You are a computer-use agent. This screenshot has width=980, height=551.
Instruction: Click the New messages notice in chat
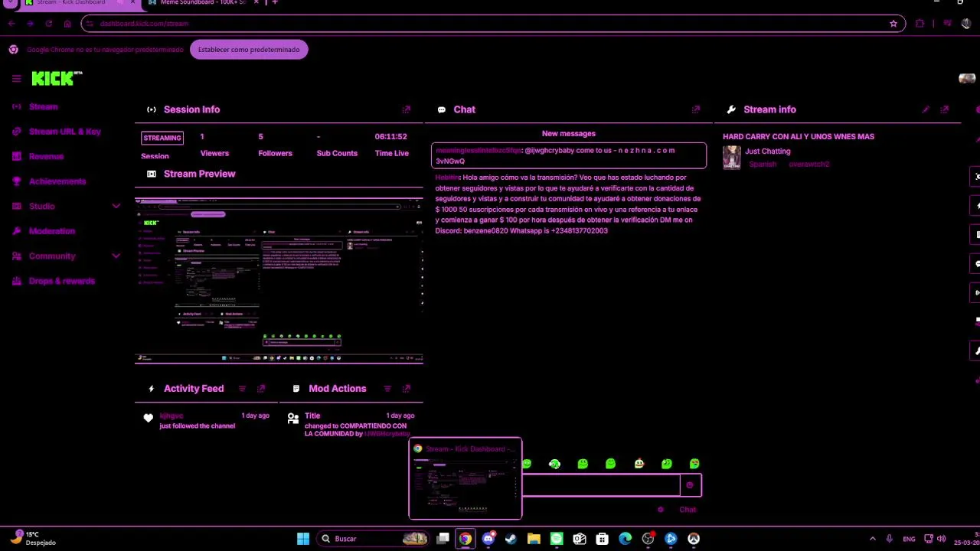click(x=569, y=133)
